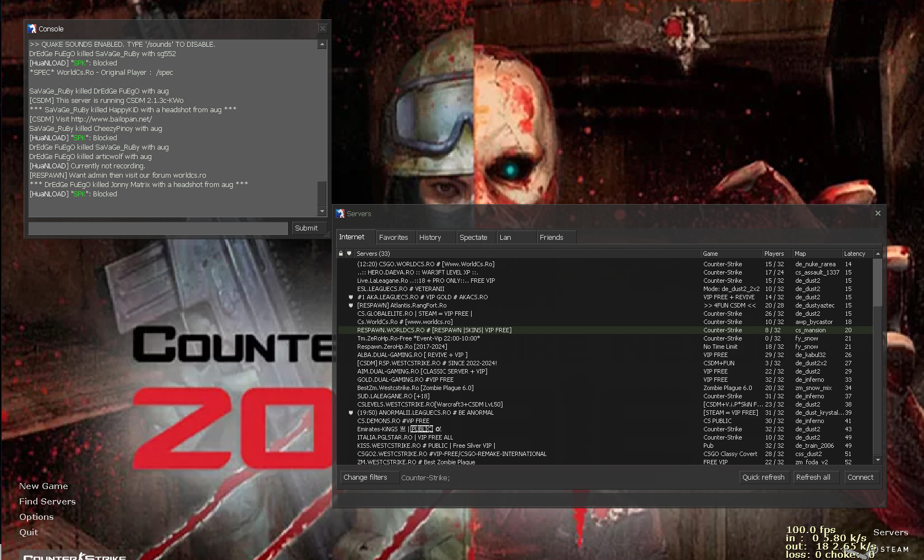Viewport: 924px width, 560px height.
Task: Select New Game from main menu
Action: tap(43, 486)
